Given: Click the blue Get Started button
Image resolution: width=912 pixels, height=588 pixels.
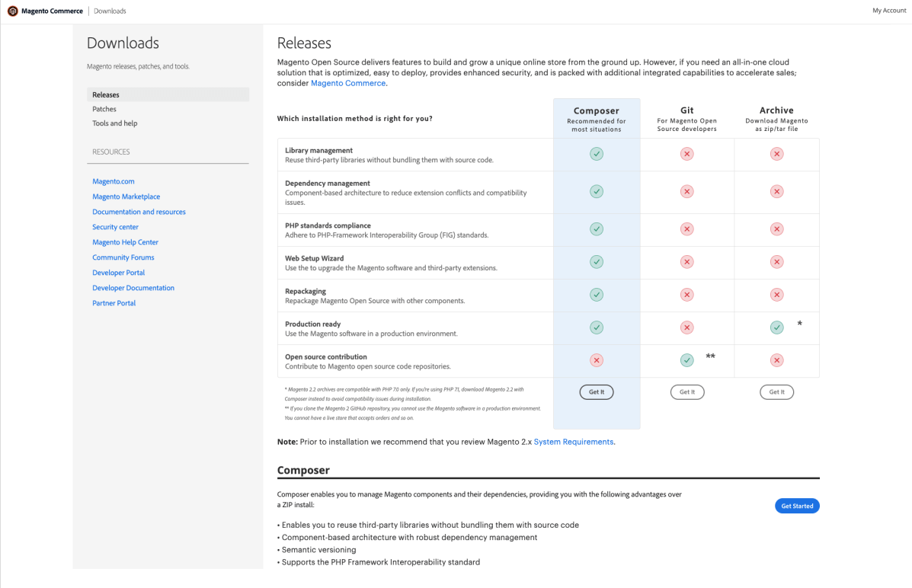Looking at the screenshot, I should coord(797,506).
